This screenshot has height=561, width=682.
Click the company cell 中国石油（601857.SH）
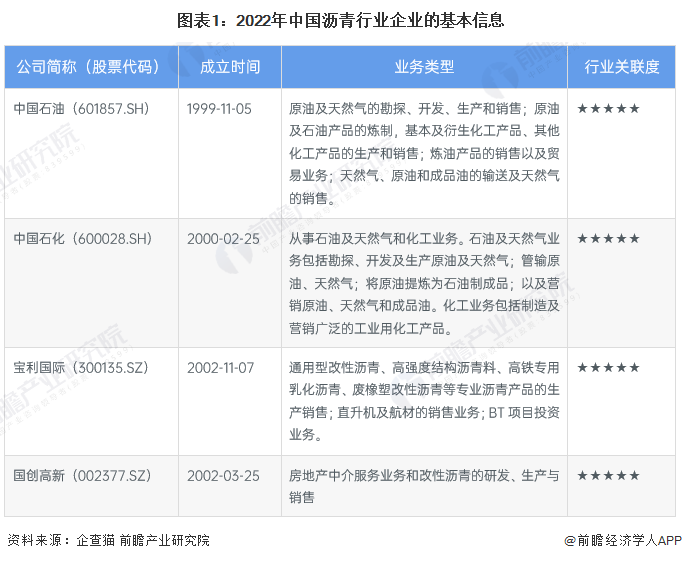(82, 109)
